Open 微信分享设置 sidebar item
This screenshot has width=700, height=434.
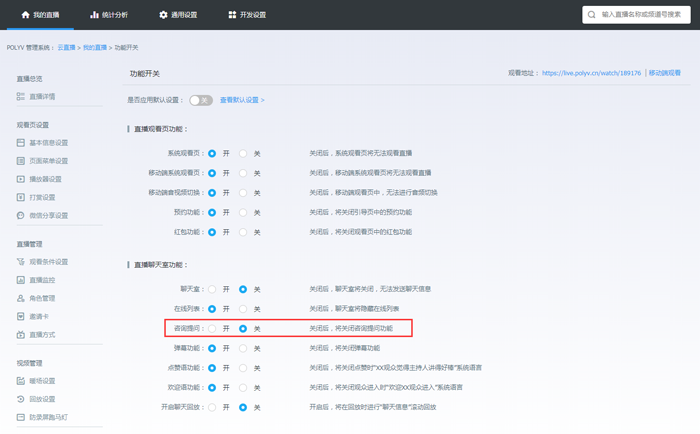[x=48, y=215]
